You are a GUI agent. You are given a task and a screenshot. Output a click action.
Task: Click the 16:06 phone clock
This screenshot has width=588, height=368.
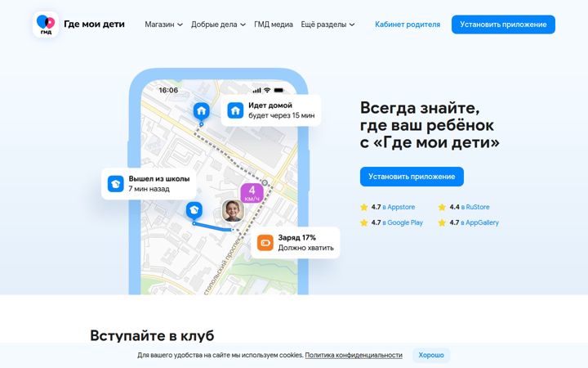click(x=168, y=90)
